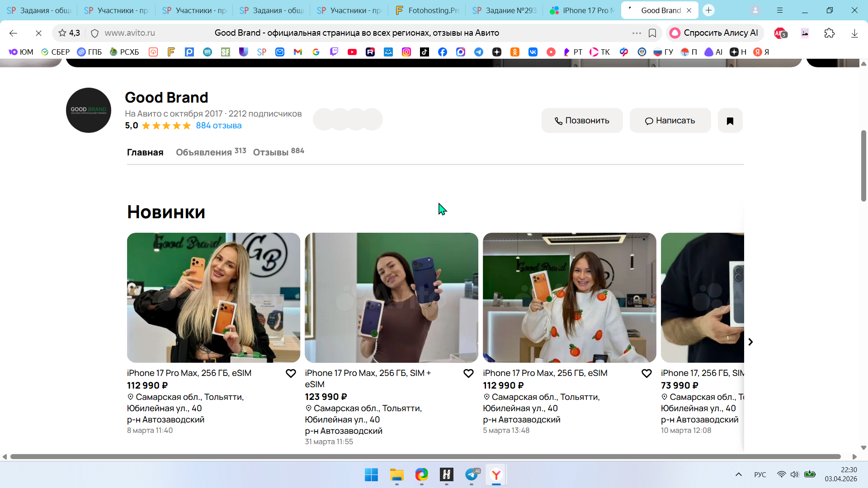Viewport: 868px width, 488px height.
Task: Toggle favorite heart on third iPhone listing
Action: pos(646,373)
